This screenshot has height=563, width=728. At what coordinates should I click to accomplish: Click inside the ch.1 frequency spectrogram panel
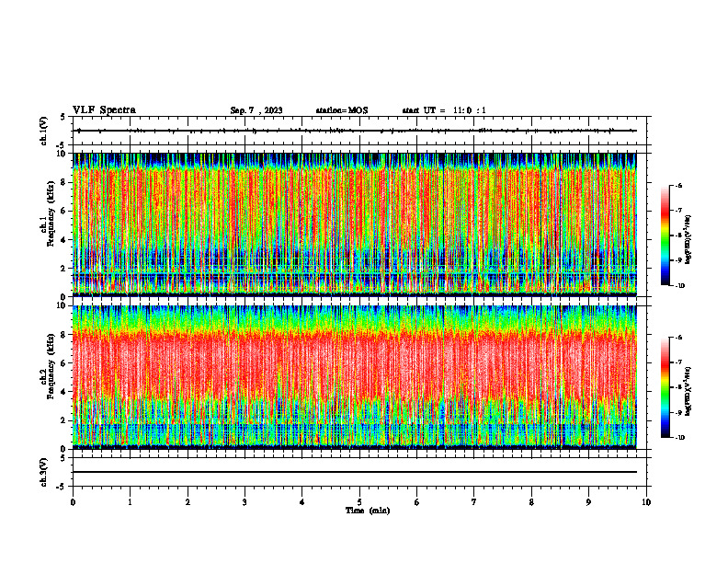tap(355, 224)
